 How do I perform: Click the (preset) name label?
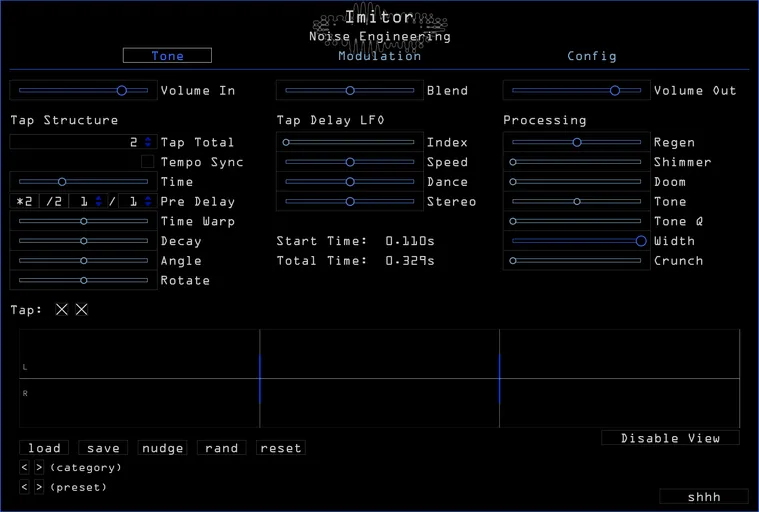click(x=78, y=487)
